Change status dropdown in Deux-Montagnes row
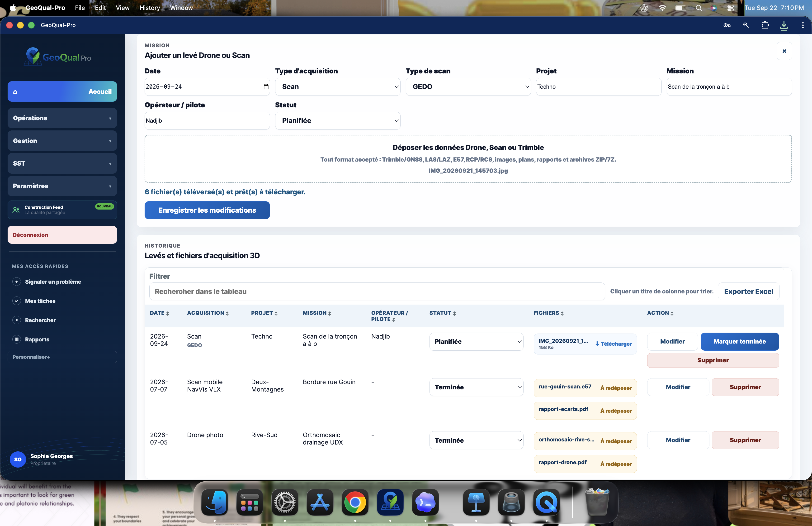 coord(476,387)
